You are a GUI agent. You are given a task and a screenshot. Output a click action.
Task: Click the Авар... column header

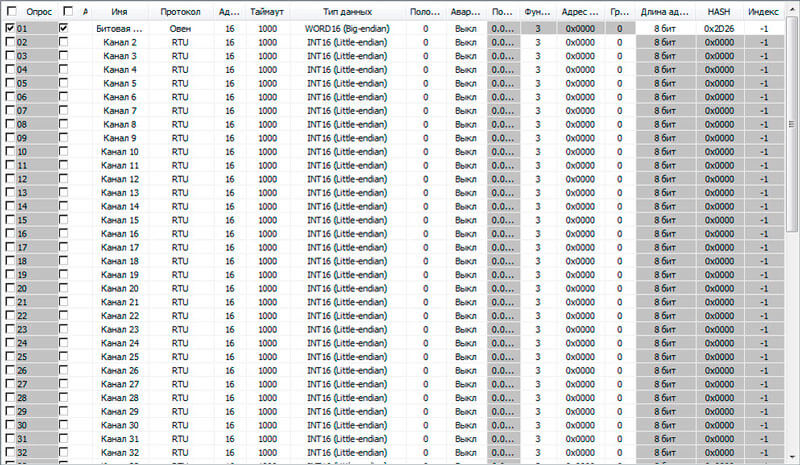coord(465,11)
